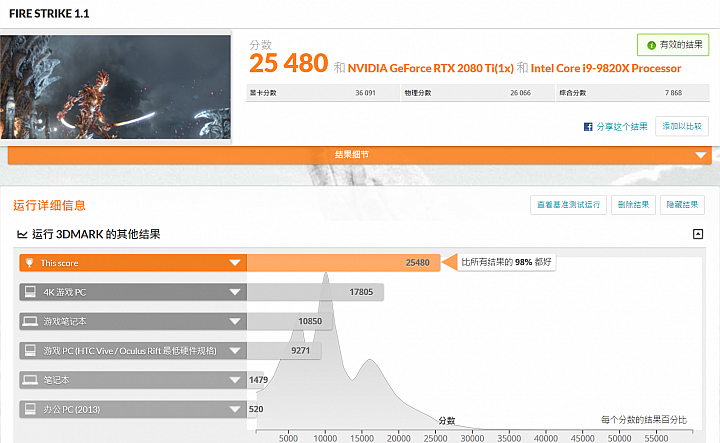Click the 520 score value
The height and width of the screenshot is (443, 720).
coord(256,409)
